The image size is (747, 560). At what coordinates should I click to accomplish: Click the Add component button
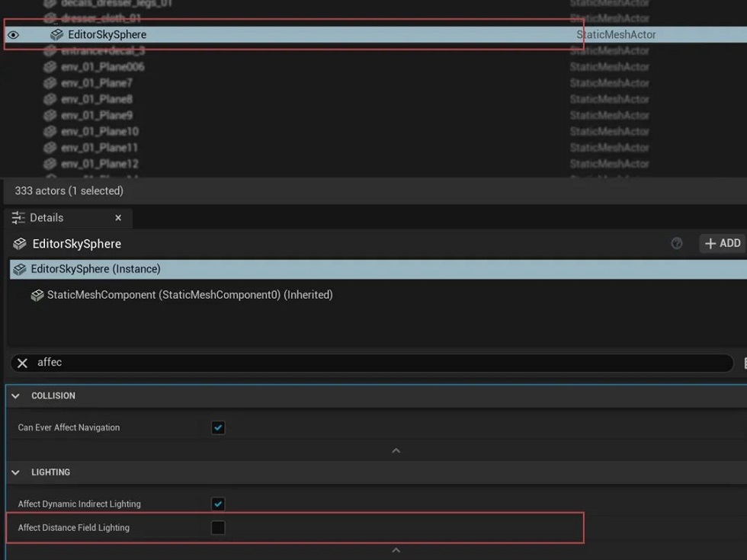coord(722,244)
